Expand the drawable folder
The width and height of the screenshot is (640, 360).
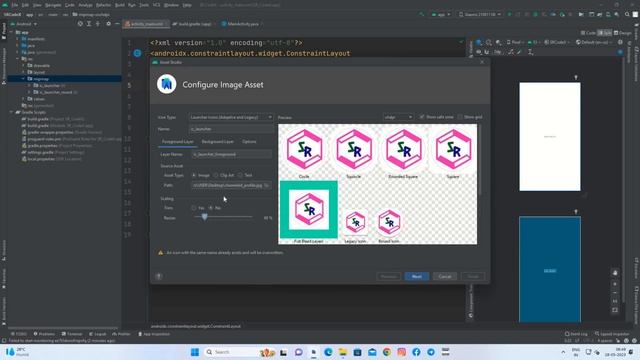click(23, 65)
